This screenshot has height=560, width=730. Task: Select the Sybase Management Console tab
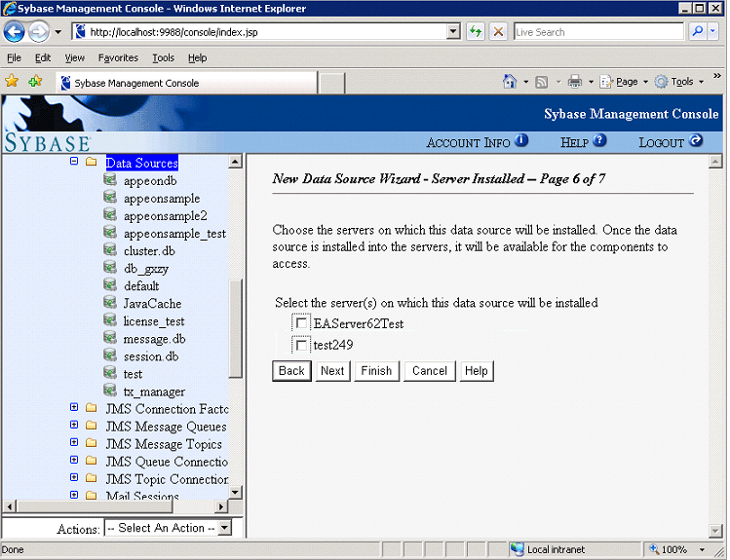(x=187, y=83)
